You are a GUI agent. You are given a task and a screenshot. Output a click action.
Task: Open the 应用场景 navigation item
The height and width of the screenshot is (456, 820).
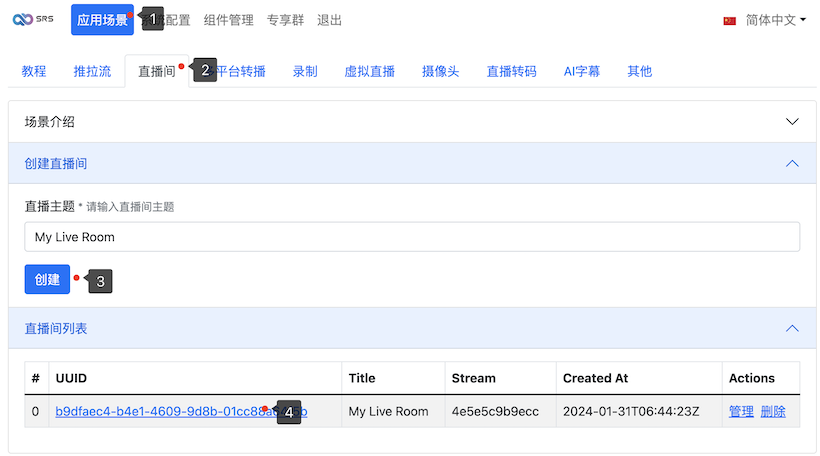(x=101, y=20)
